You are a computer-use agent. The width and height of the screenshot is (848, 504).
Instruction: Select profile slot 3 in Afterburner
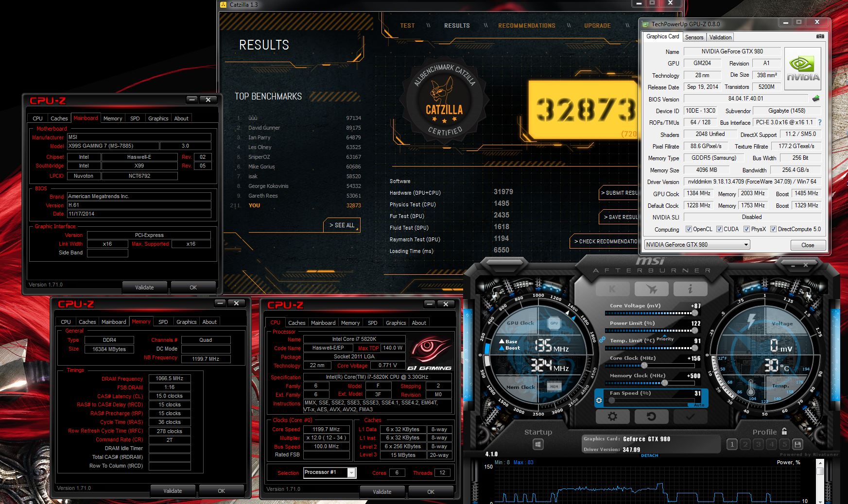coord(758,444)
